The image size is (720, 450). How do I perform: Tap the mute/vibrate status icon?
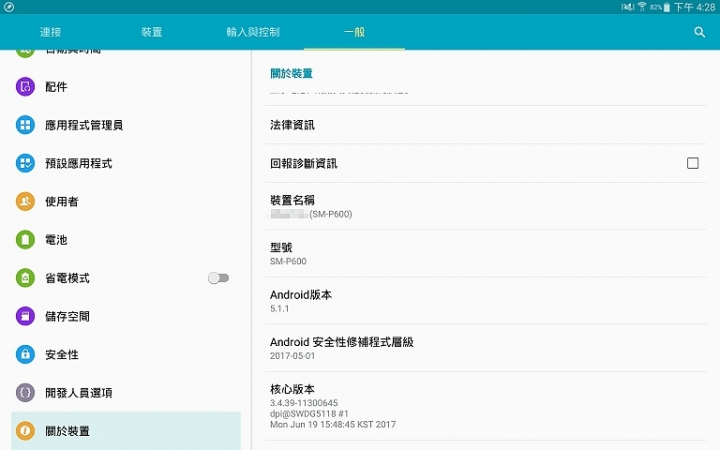pyautogui.click(x=628, y=7)
